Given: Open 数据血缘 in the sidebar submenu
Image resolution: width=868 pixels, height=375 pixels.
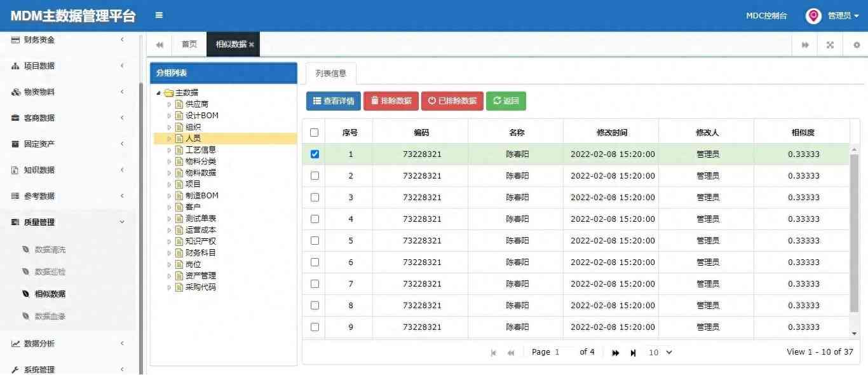Looking at the screenshot, I should (x=50, y=316).
